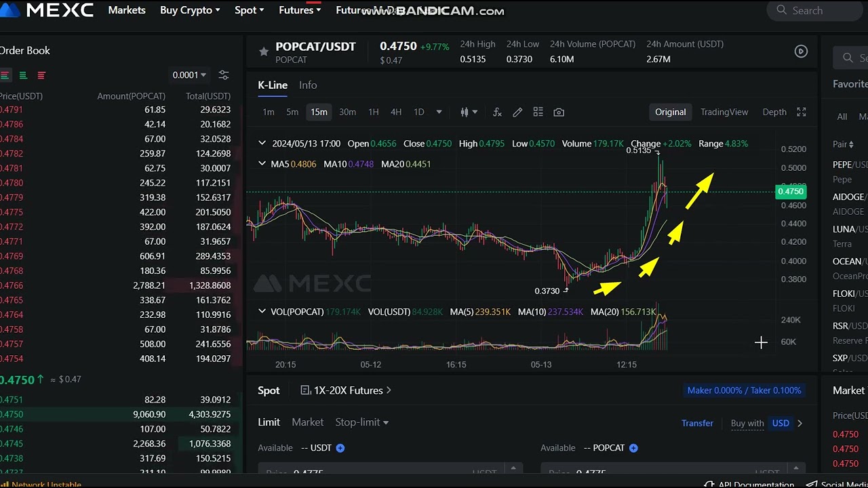Switch chart to the 5m timeframe
868x488 pixels.
(292, 112)
